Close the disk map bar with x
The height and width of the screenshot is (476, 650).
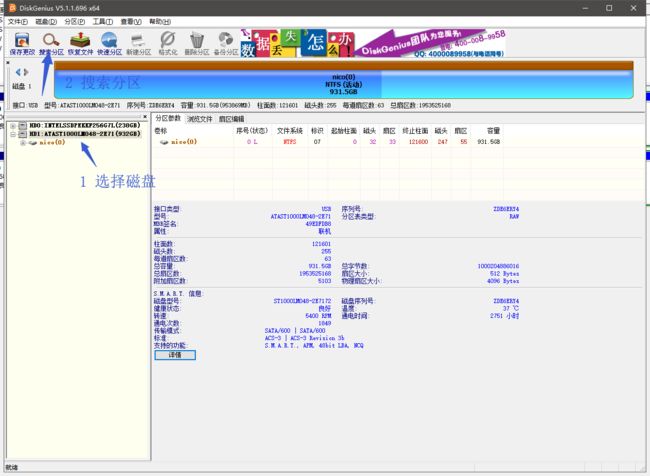tap(8, 63)
